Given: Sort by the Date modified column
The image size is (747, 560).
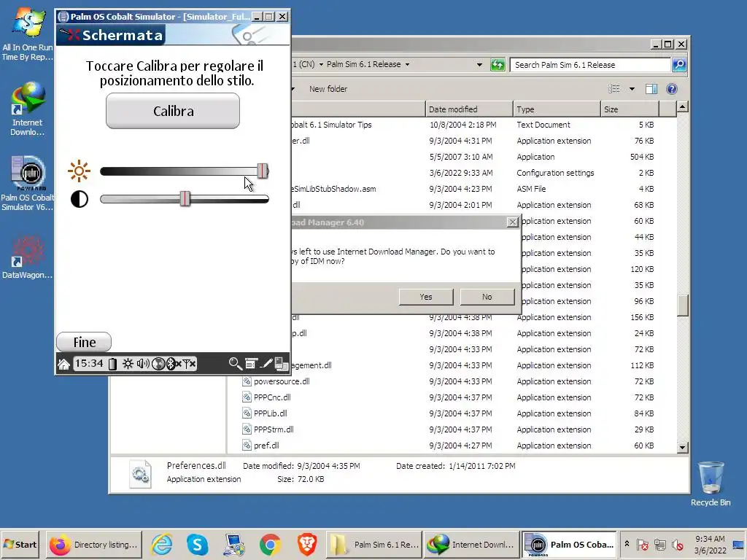Looking at the screenshot, I should point(469,109).
